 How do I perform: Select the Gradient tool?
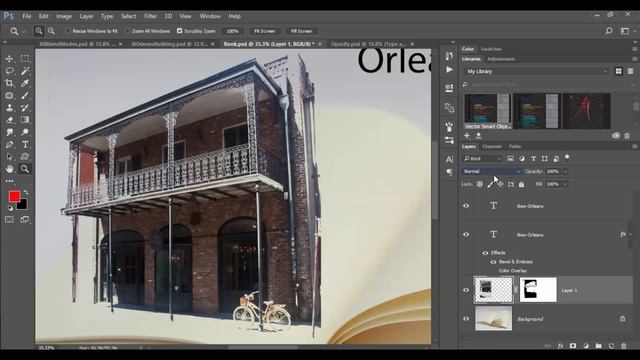pyautogui.click(x=25, y=120)
